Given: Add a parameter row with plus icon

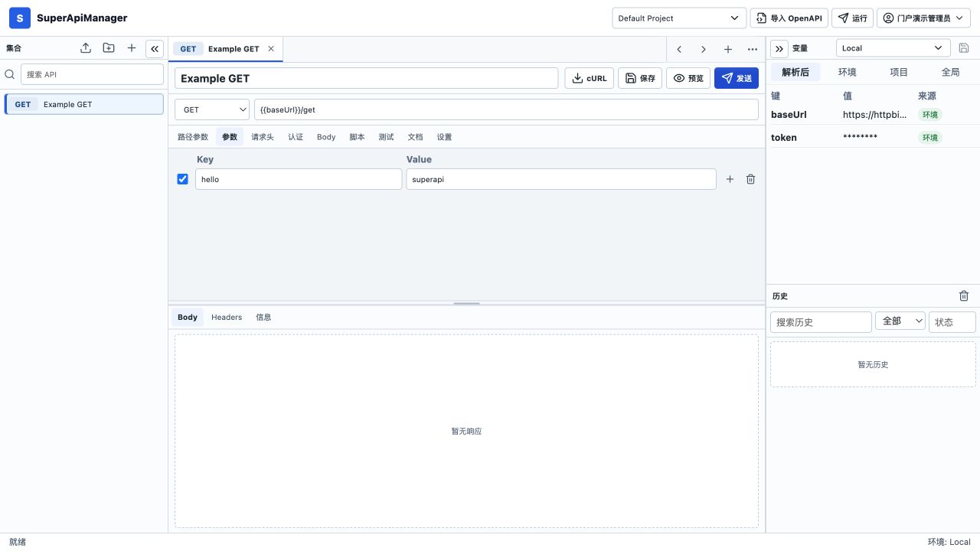Looking at the screenshot, I should coord(730,179).
